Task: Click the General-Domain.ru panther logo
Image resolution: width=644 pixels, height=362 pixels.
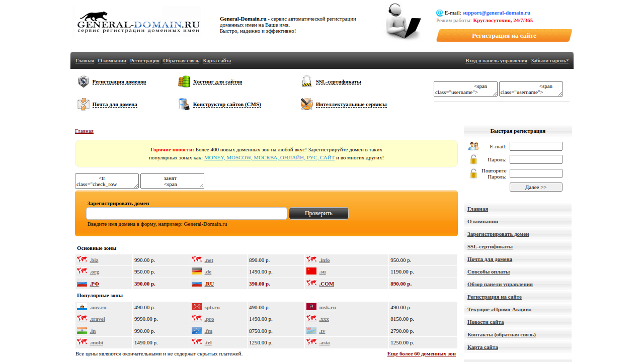Action: (x=137, y=22)
